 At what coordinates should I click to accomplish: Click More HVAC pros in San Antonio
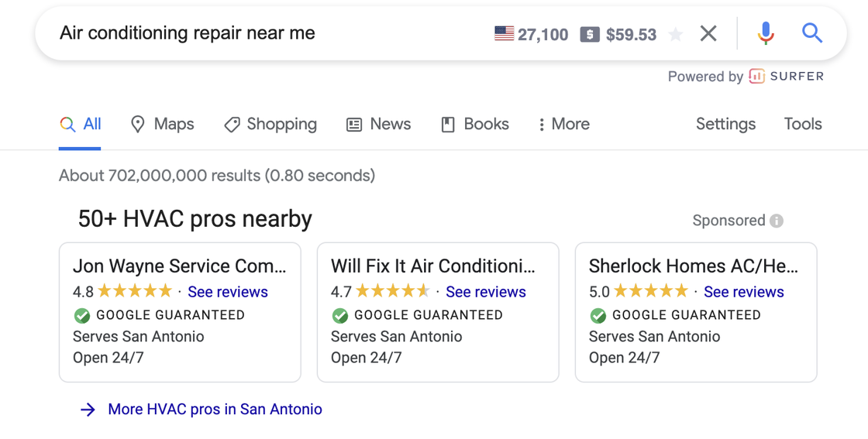tap(214, 409)
